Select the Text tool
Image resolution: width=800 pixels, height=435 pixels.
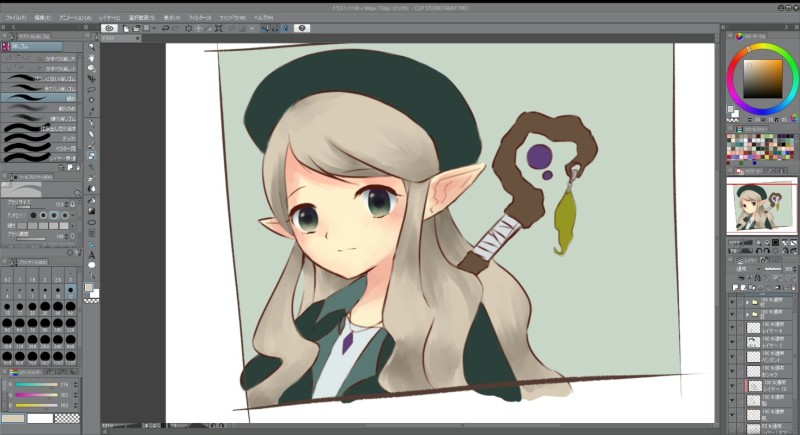(92, 254)
